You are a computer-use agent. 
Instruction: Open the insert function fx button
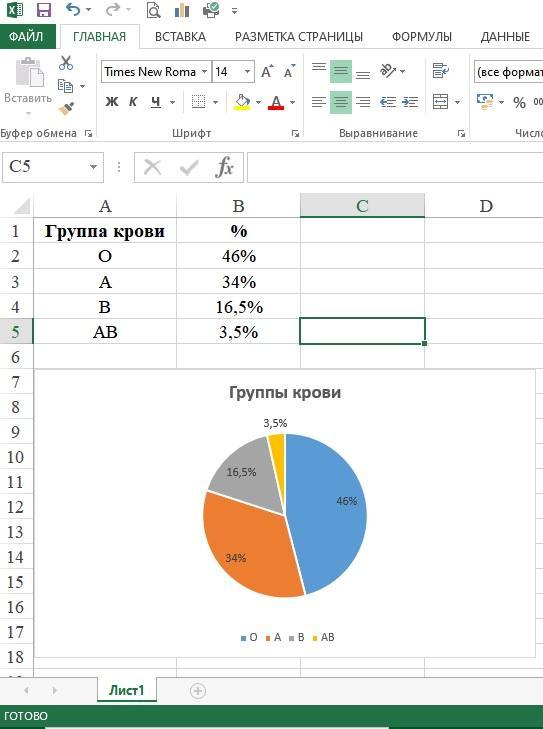pyautogui.click(x=225, y=166)
